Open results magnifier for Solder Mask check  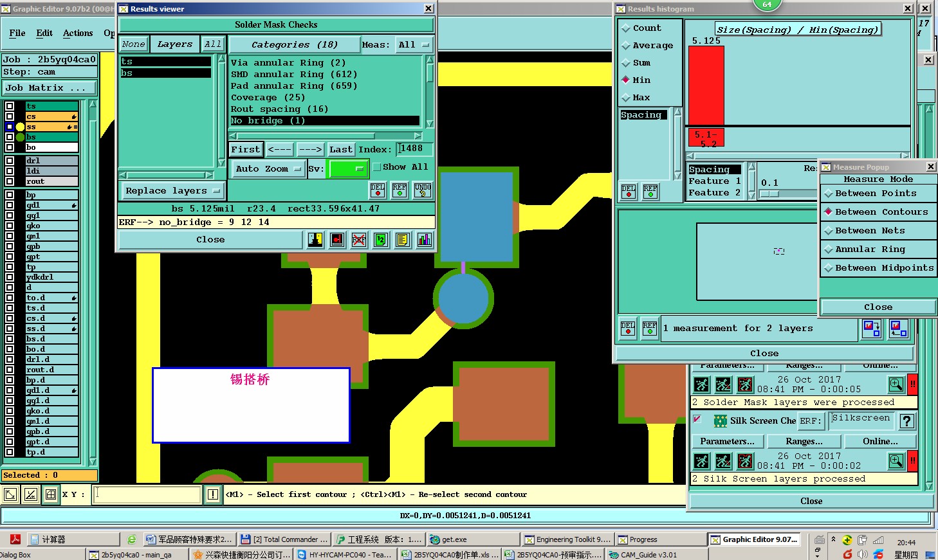[896, 384]
